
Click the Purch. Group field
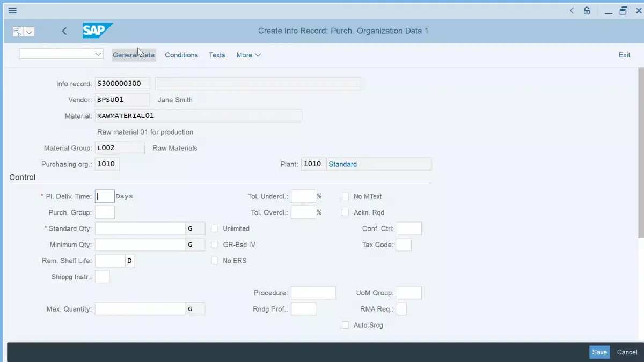click(x=105, y=212)
